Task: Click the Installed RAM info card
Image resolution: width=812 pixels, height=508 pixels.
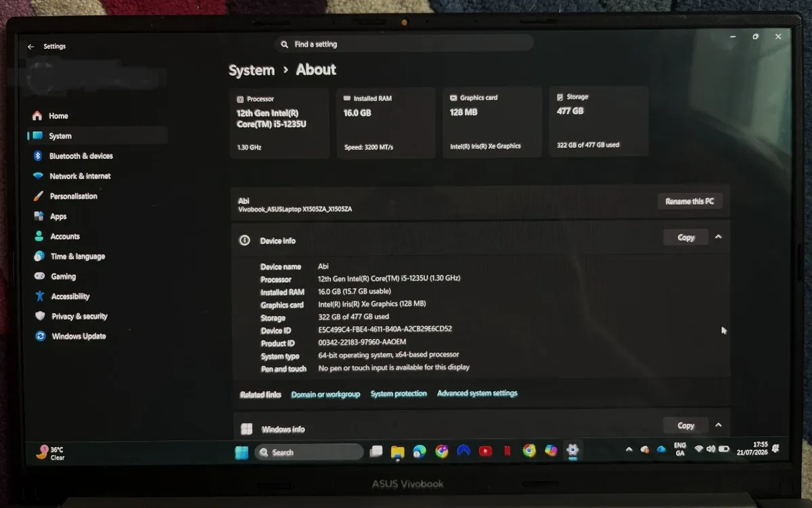Action: coord(386,122)
